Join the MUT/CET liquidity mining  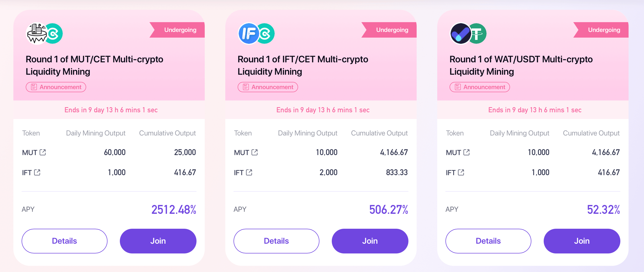[158, 241]
